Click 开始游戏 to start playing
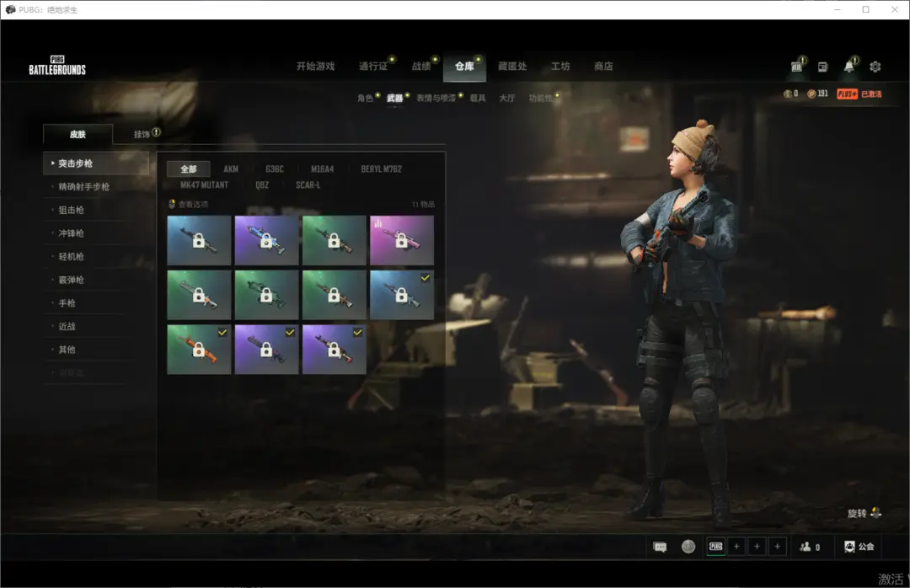 coord(315,67)
